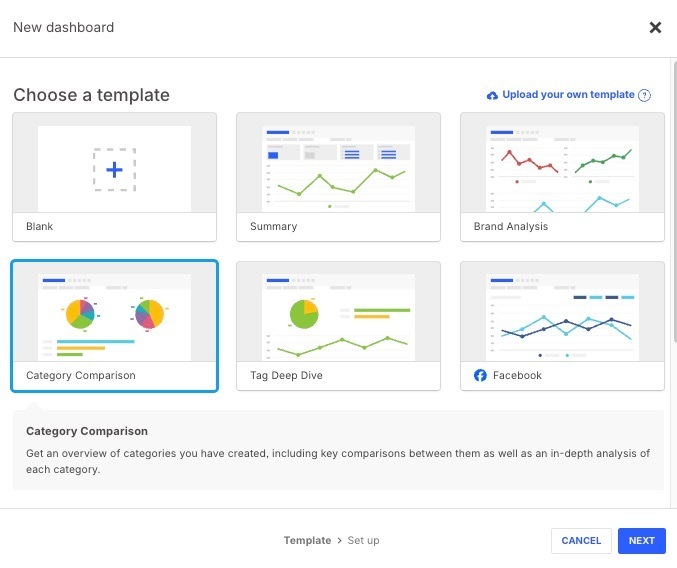Go to the Template breadcrumb step
The height and width of the screenshot is (568, 677).
pos(307,540)
